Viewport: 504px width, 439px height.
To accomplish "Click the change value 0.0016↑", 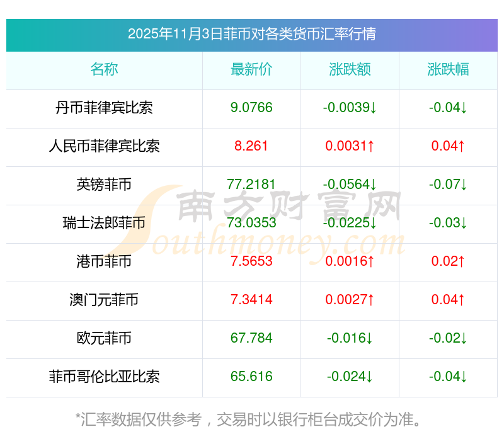I will pos(350,261).
